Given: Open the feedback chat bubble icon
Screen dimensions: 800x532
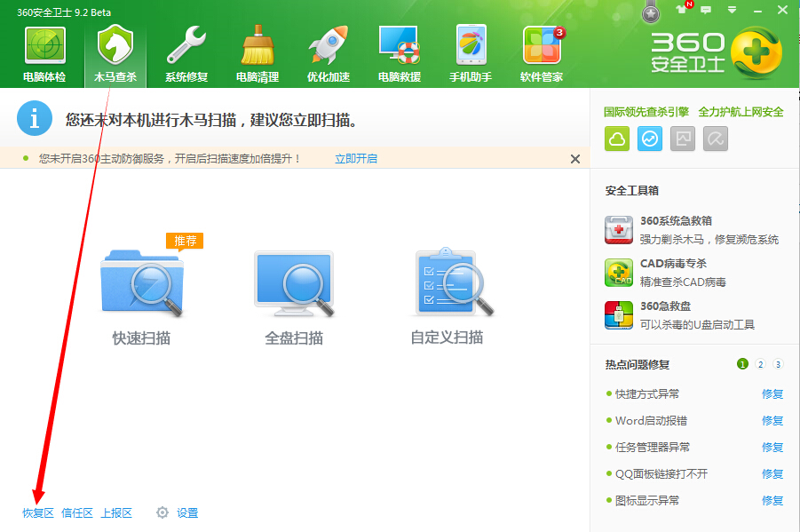Looking at the screenshot, I should 706,10.
